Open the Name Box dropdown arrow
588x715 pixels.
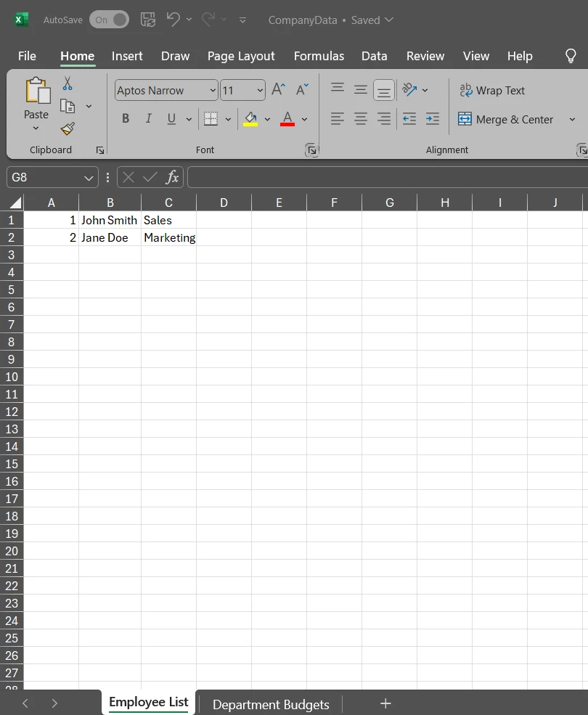click(89, 178)
